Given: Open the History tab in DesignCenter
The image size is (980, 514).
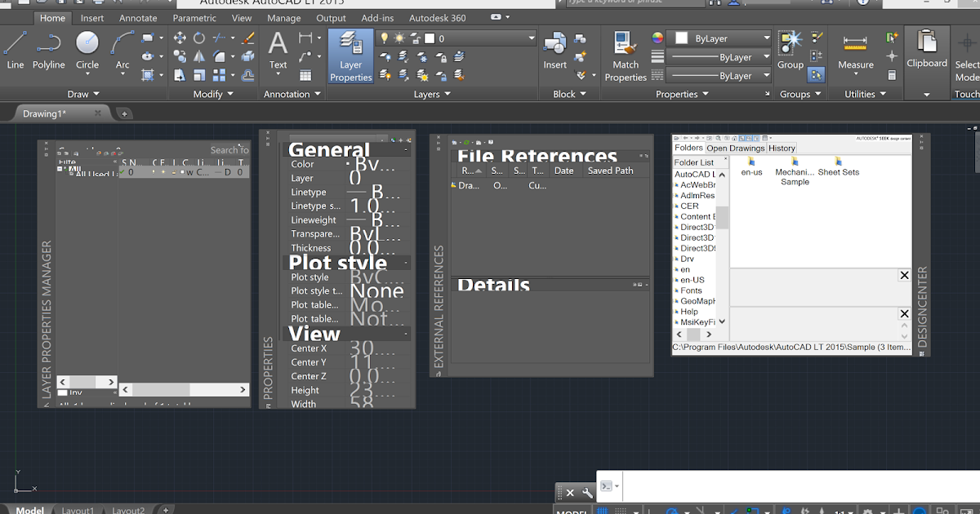Looking at the screenshot, I should [x=782, y=148].
